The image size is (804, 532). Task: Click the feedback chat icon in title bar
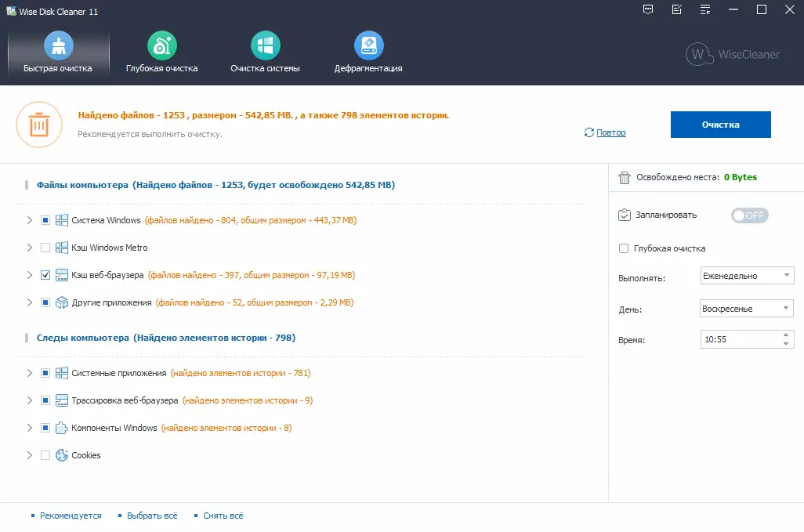coord(648,9)
